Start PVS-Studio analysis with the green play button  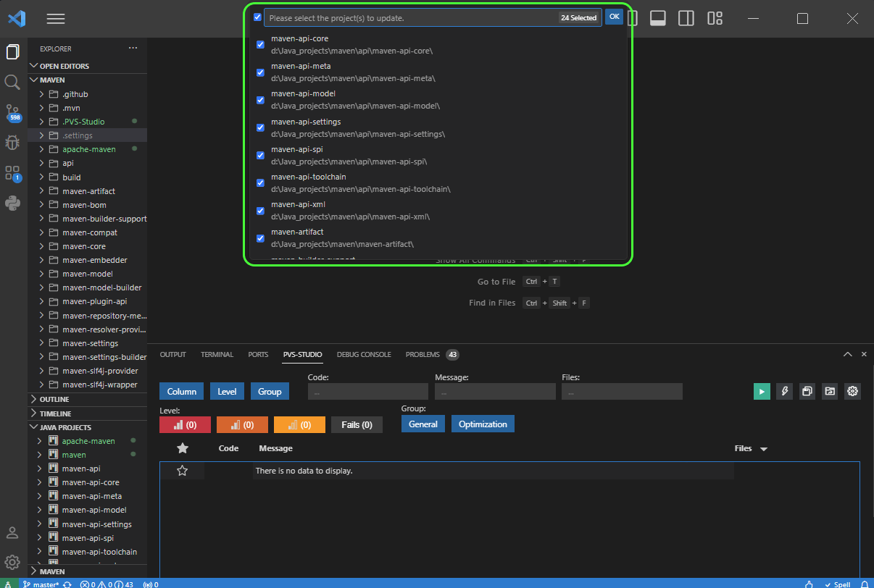click(762, 391)
